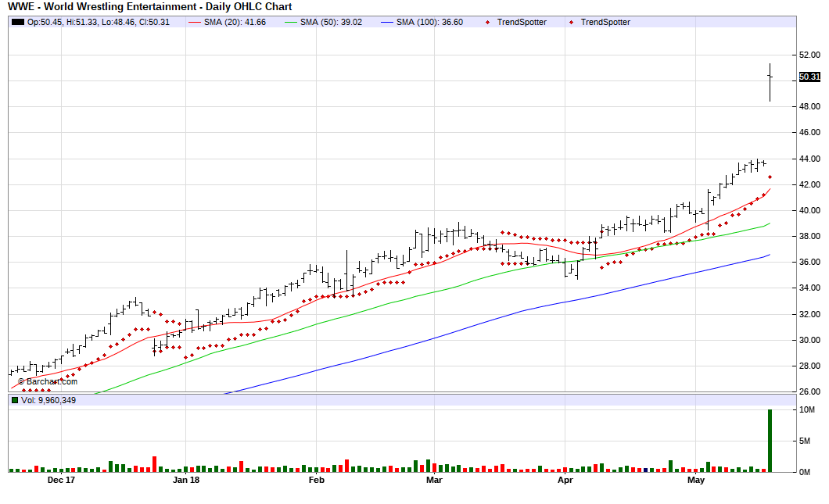The image size is (829, 504).
Task: Click the last TrendSpotter dot near 42.50
Action: click(x=770, y=177)
